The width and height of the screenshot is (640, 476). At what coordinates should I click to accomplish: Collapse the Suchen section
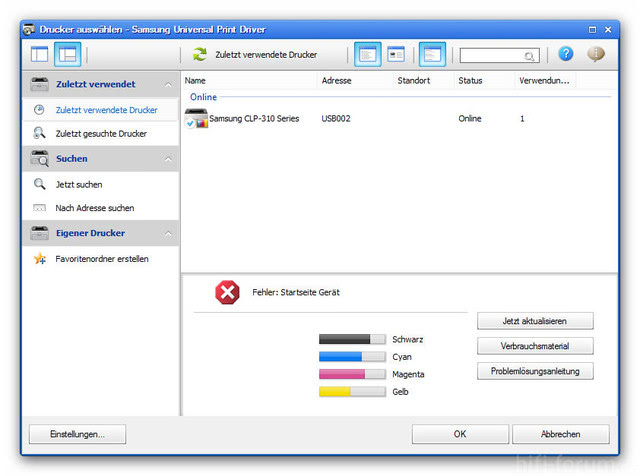coord(168,159)
